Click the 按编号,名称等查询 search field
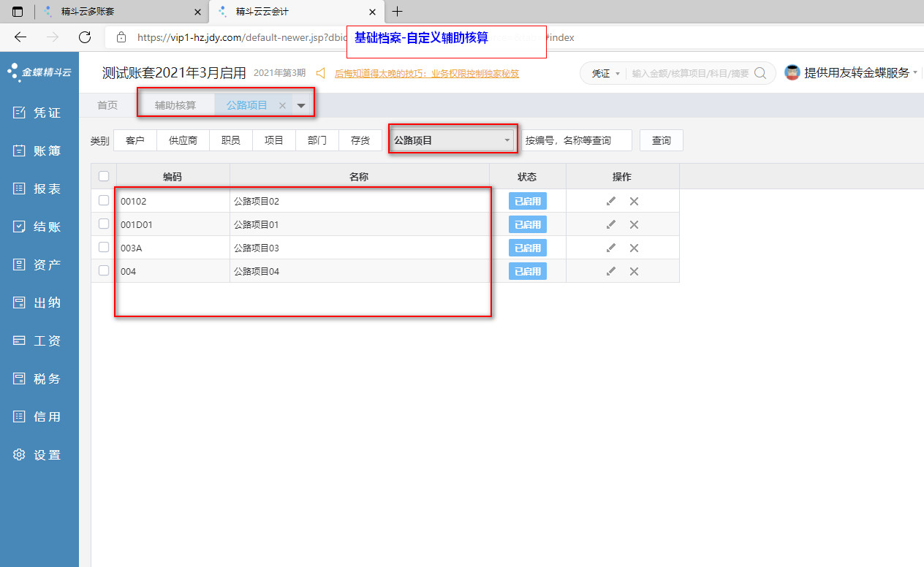Image resolution: width=924 pixels, height=567 pixels. 576,140
